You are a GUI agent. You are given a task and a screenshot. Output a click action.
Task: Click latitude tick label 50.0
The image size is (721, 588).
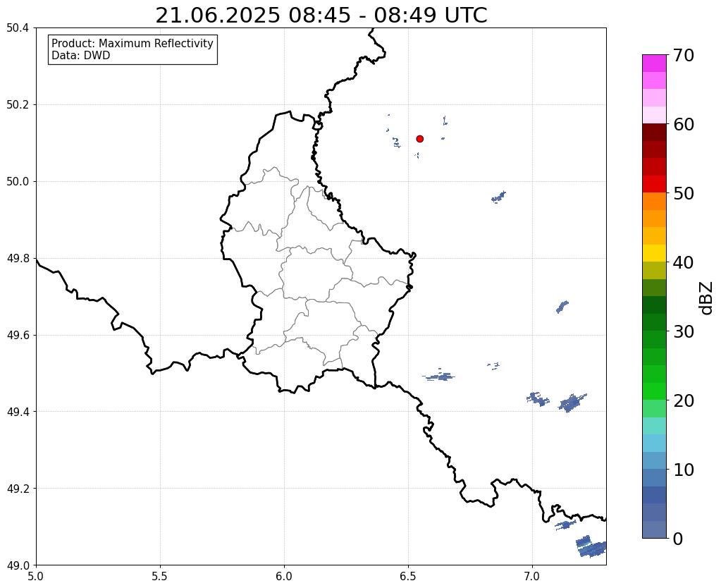(18, 182)
